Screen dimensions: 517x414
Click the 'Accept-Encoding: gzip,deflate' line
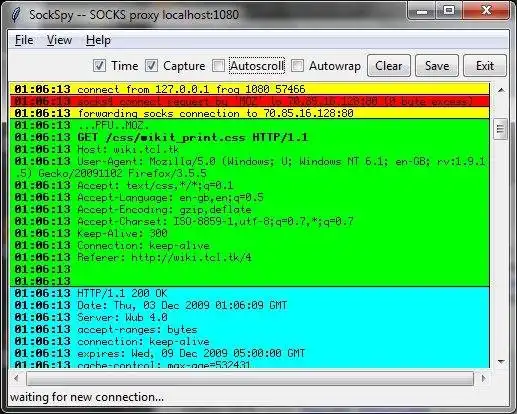[250, 209]
